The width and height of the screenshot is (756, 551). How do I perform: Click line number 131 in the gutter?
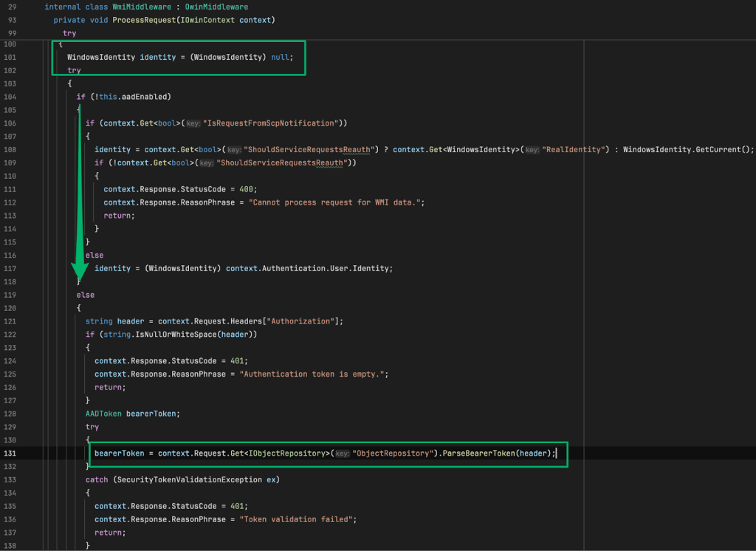[11, 453]
